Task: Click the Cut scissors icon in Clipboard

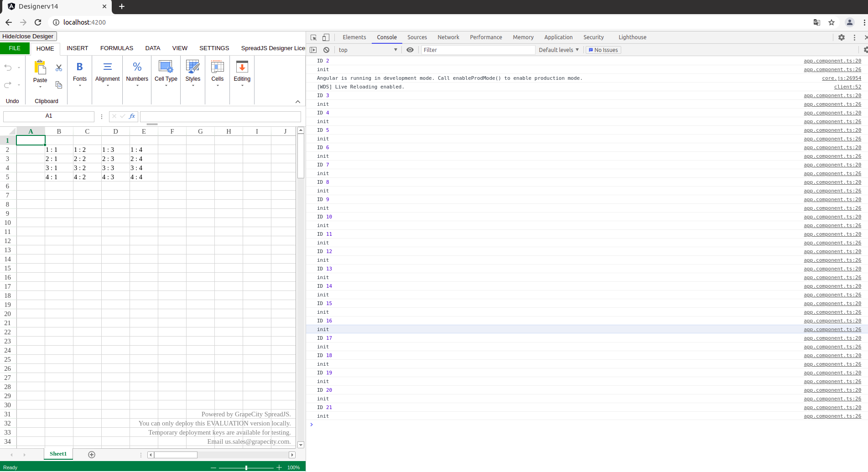Action: (58, 67)
